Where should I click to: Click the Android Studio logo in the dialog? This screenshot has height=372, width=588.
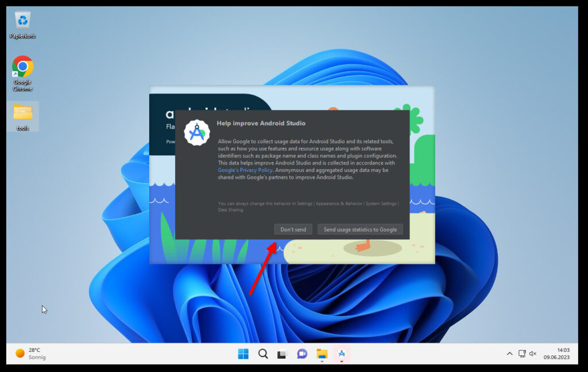click(x=197, y=133)
